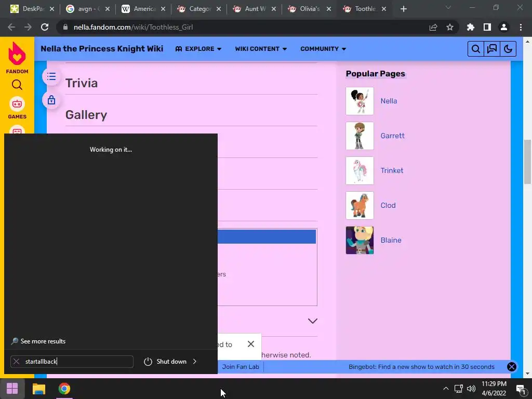Image resolution: width=532 pixels, height=399 pixels.
Task: Clear the startallback search text
Action: [16, 362]
